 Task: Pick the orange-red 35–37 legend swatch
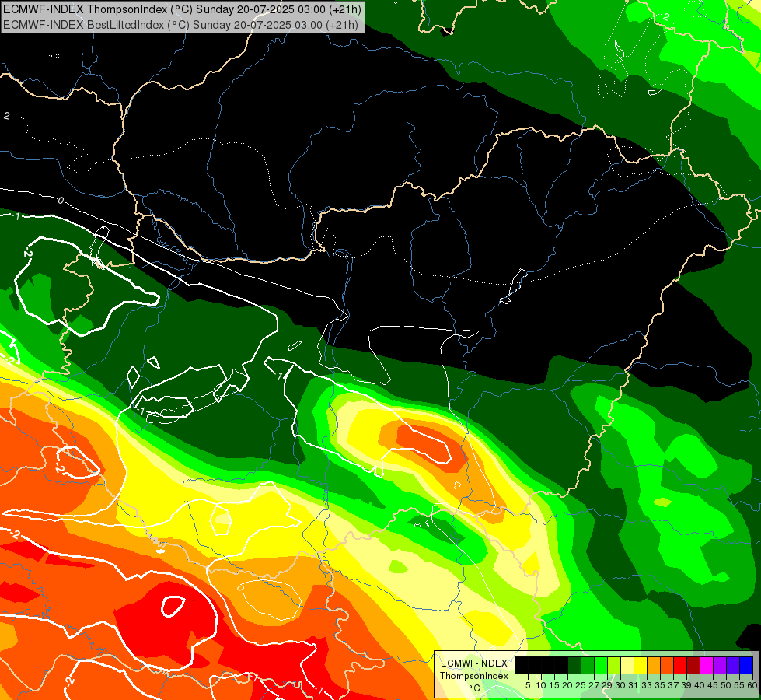(667, 665)
